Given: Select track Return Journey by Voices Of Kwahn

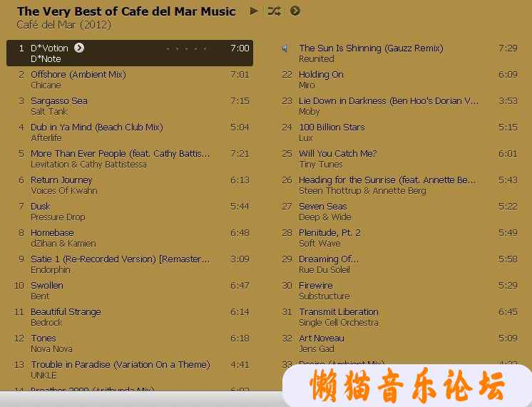Looking at the screenshot, I should [x=130, y=185].
